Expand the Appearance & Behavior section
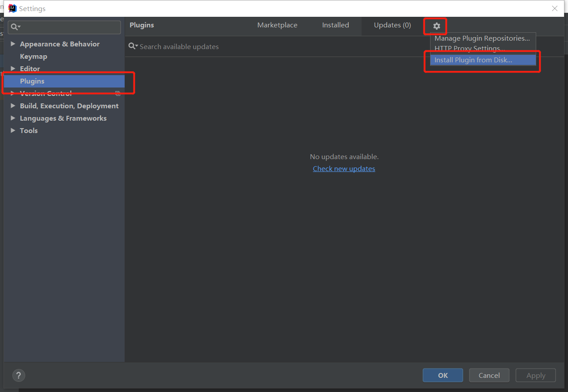Image resolution: width=568 pixels, height=392 pixels. (x=13, y=44)
